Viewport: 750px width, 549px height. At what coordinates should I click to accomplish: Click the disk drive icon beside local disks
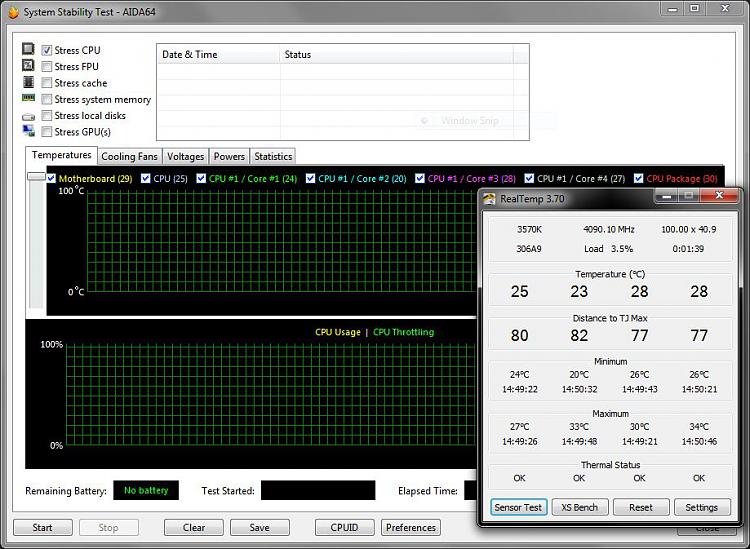click(28, 117)
